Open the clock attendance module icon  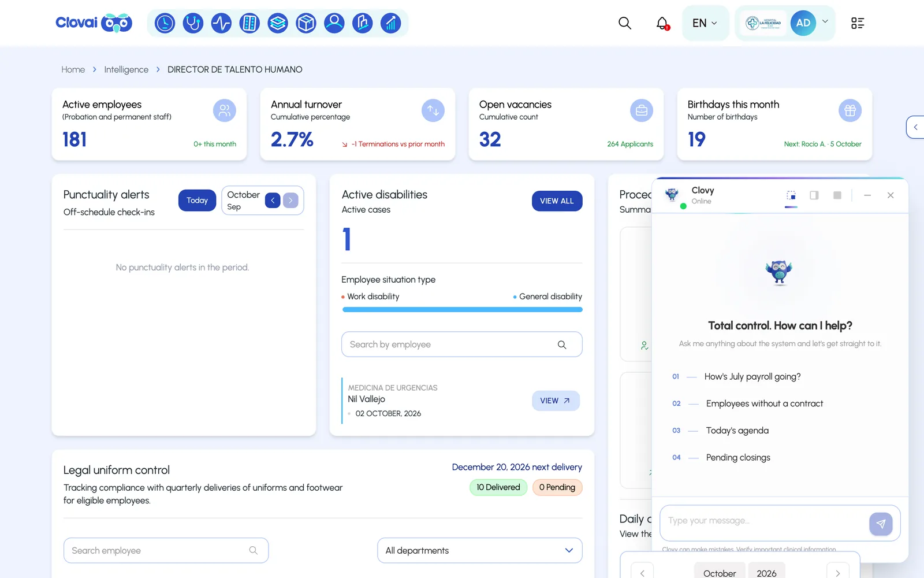tap(165, 23)
